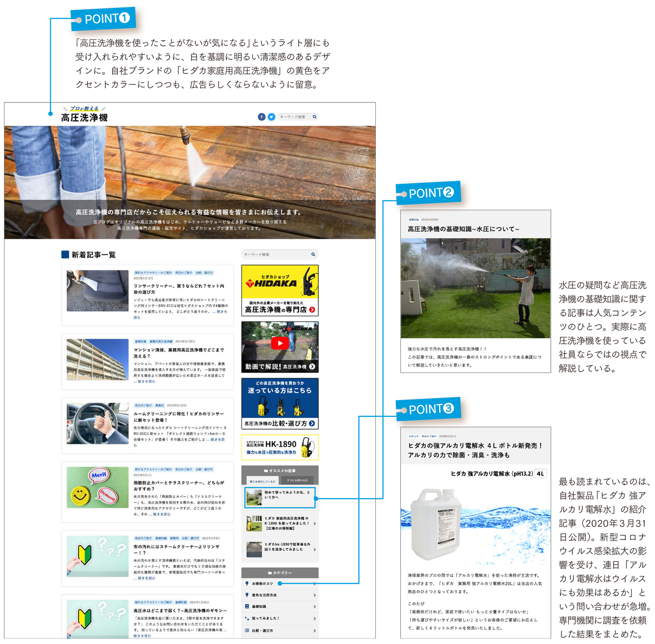Click the apartment building thumbnail

[98, 359]
